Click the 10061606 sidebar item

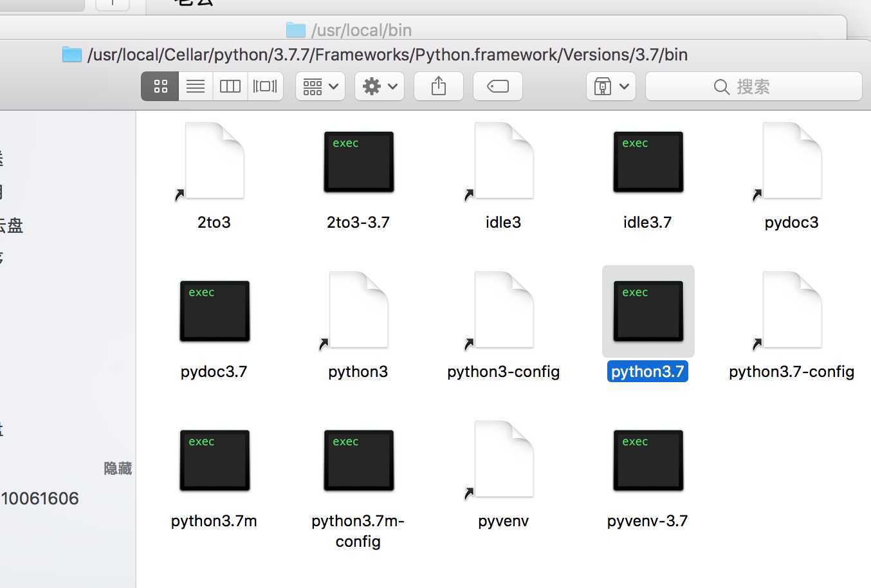(40, 499)
